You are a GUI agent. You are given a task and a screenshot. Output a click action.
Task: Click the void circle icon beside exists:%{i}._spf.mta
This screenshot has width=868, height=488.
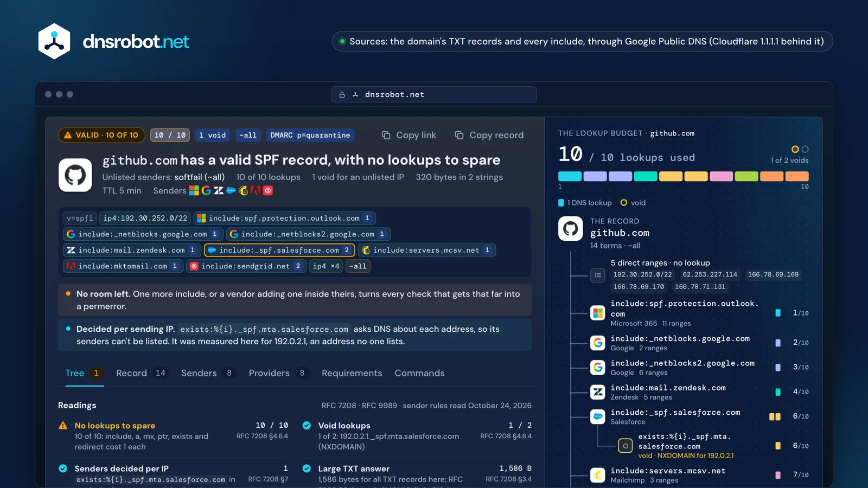tap(626, 446)
